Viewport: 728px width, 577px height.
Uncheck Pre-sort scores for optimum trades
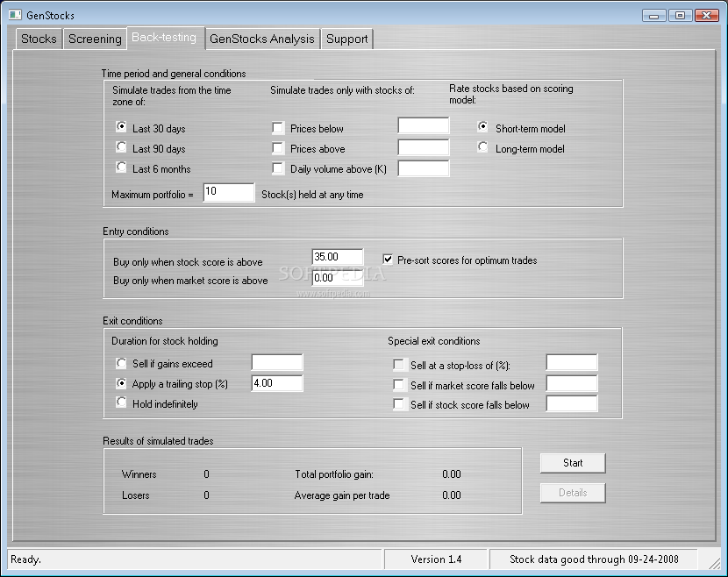pos(388,259)
